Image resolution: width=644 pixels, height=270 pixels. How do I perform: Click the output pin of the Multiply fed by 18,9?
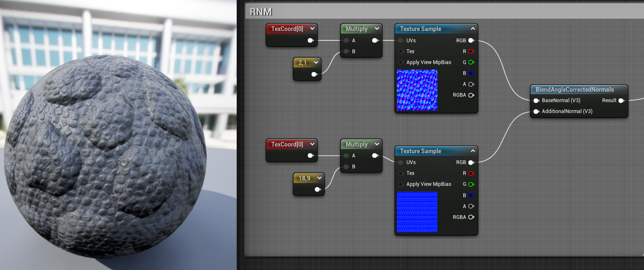point(375,156)
